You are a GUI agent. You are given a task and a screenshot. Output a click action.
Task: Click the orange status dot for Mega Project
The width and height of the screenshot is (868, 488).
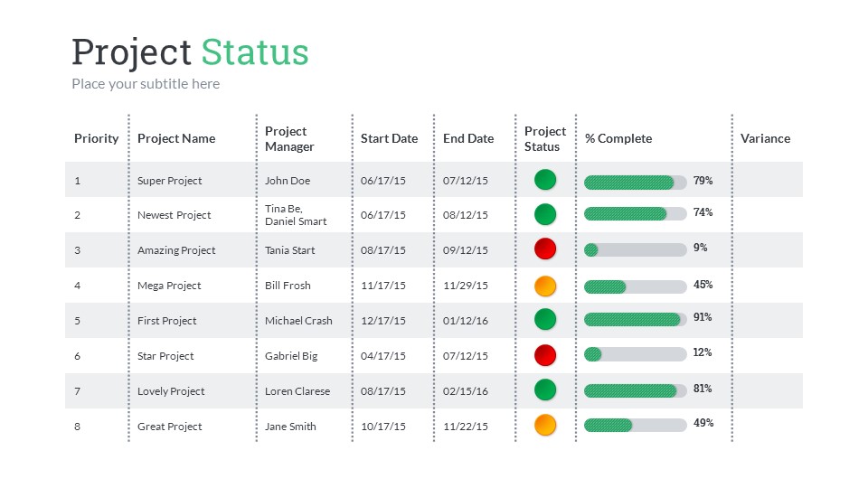pyautogui.click(x=545, y=286)
